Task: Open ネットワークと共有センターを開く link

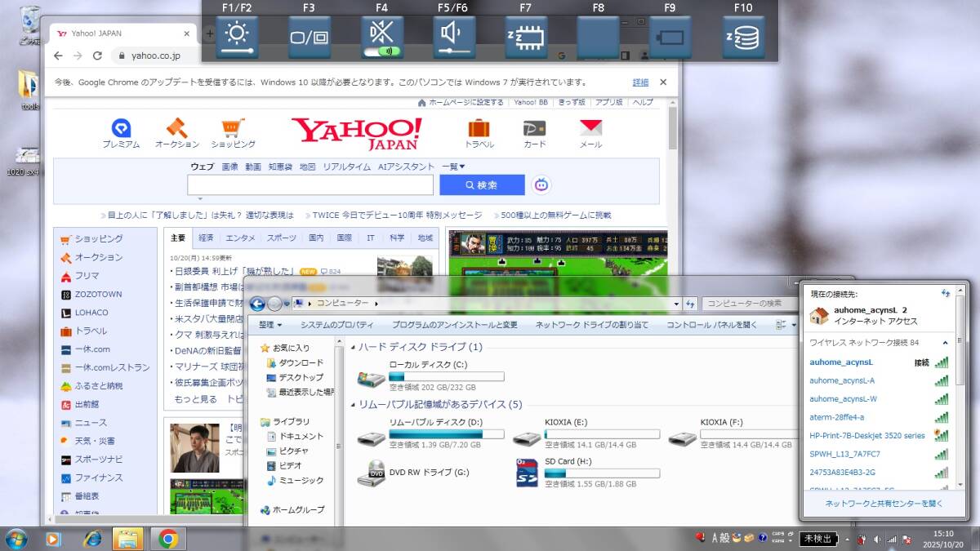Action: point(884,504)
